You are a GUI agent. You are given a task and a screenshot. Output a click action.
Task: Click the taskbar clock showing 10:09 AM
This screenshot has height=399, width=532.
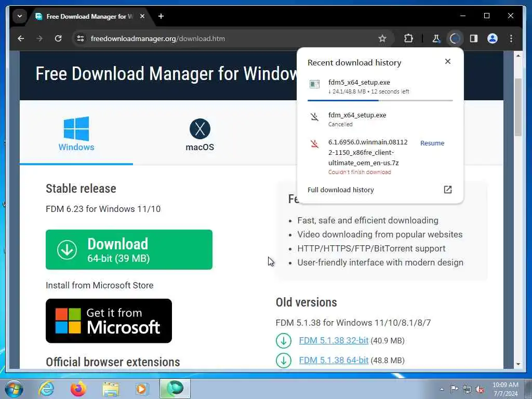click(x=505, y=389)
